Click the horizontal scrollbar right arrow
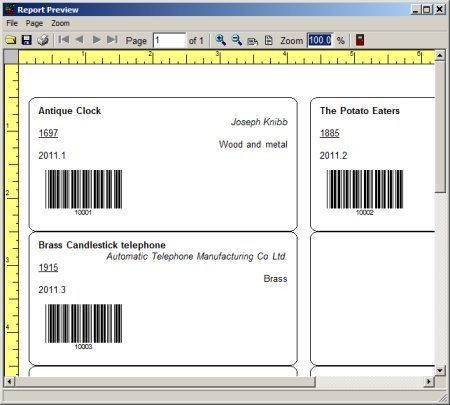Screen dimensions: 450x405 coord(429,381)
